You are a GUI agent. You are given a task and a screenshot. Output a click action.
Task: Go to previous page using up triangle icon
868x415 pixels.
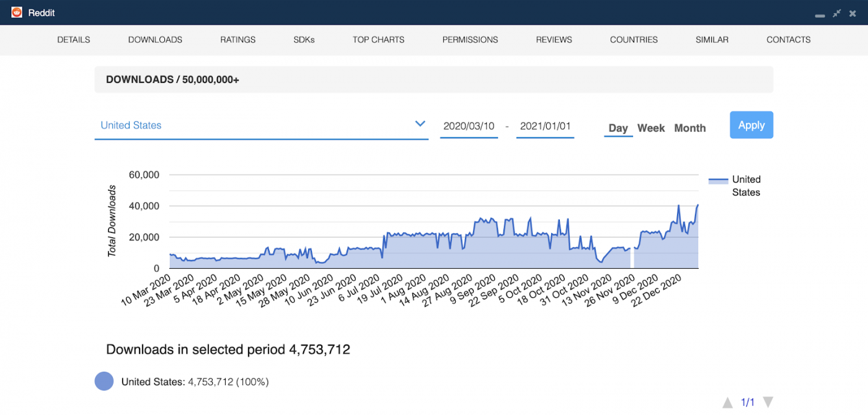point(727,402)
